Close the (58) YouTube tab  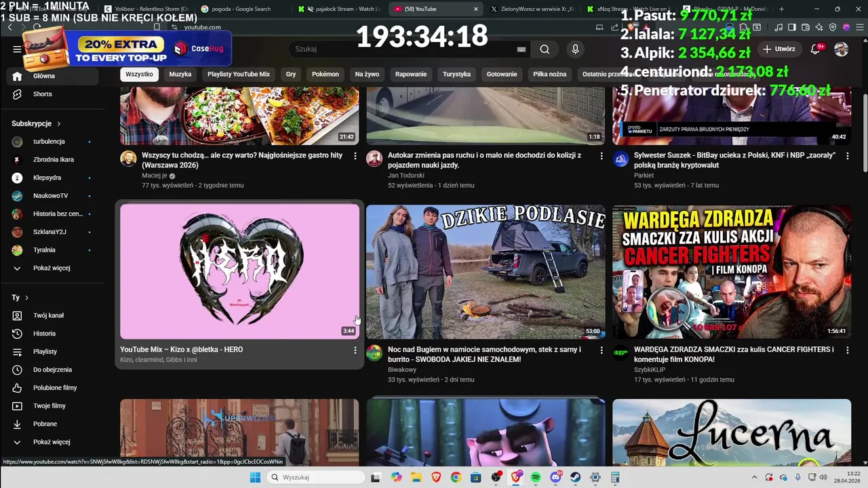pyautogui.click(x=475, y=9)
